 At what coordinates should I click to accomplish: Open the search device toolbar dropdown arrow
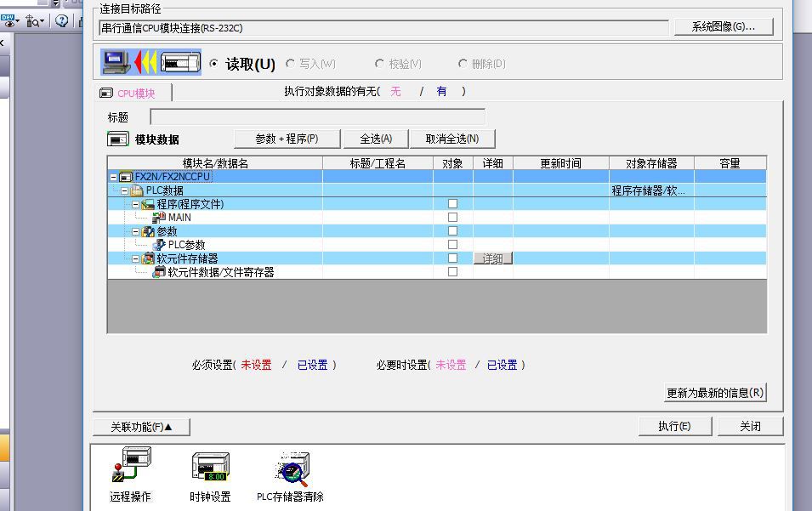(x=42, y=22)
